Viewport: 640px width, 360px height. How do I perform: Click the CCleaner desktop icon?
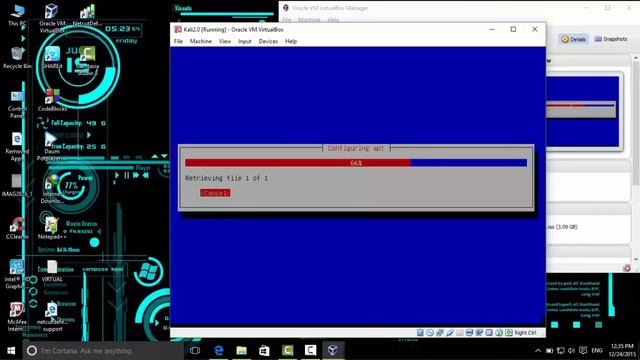(17, 229)
